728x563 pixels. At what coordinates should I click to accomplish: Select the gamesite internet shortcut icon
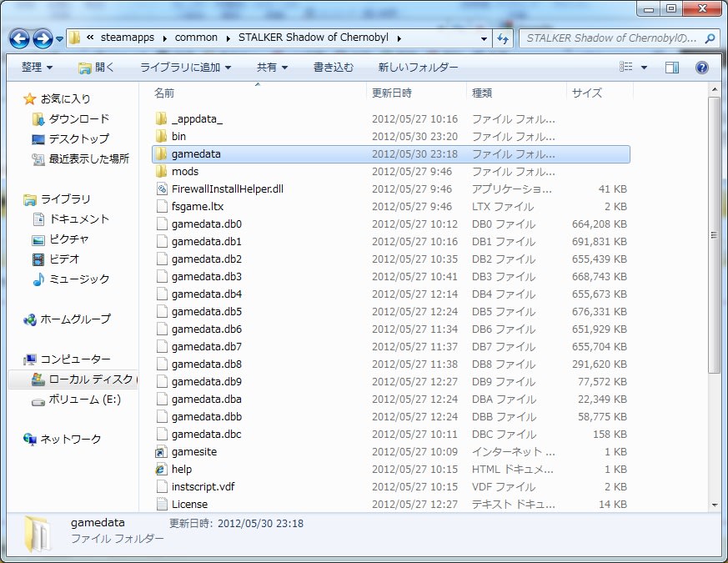pos(161,451)
